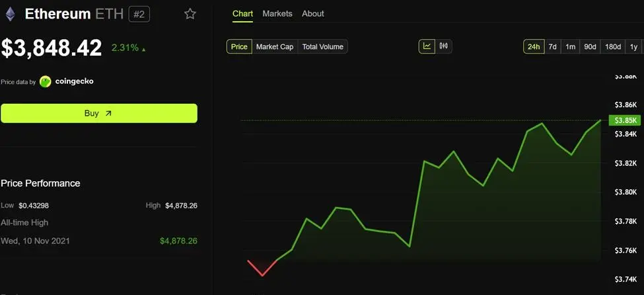Image resolution: width=644 pixels, height=295 pixels.
Task: Click the green Buy button
Action: [x=99, y=113]
